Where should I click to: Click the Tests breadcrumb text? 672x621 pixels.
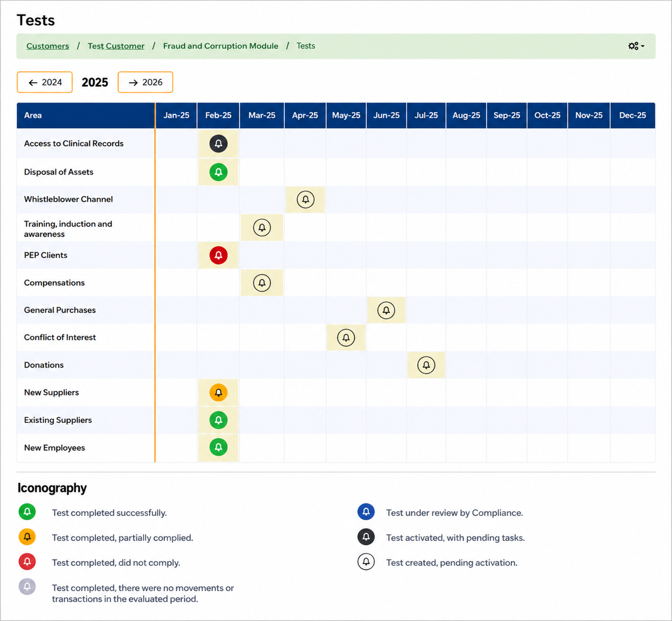pyautogui.click(x=306, y=46)
